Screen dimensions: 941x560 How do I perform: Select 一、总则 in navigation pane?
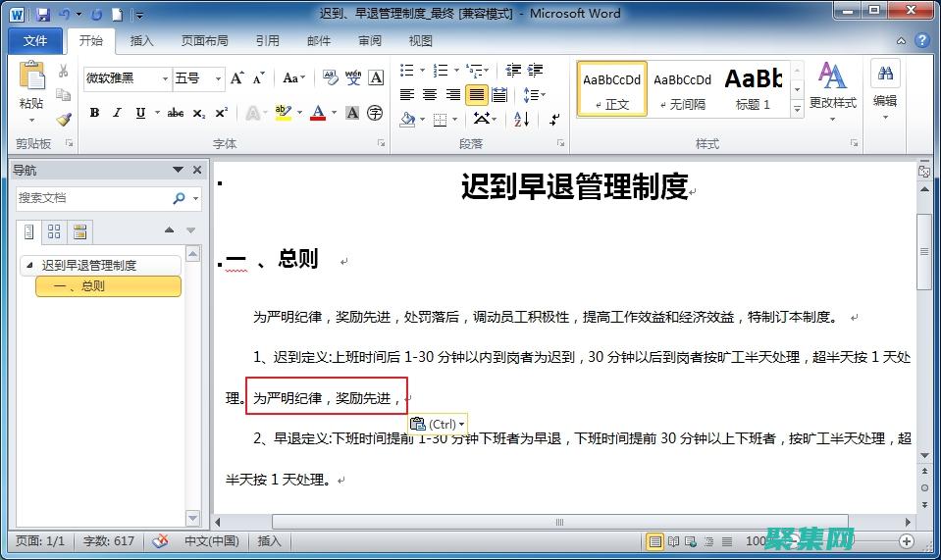pos(109,286)
